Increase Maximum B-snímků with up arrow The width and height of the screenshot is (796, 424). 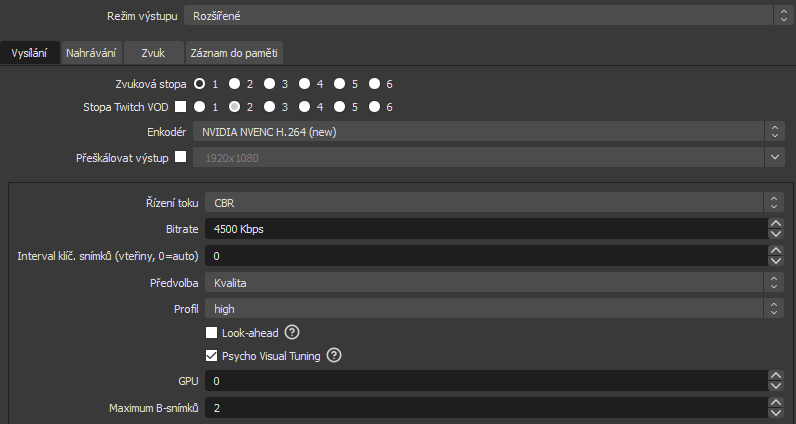[x=776, y=402]
